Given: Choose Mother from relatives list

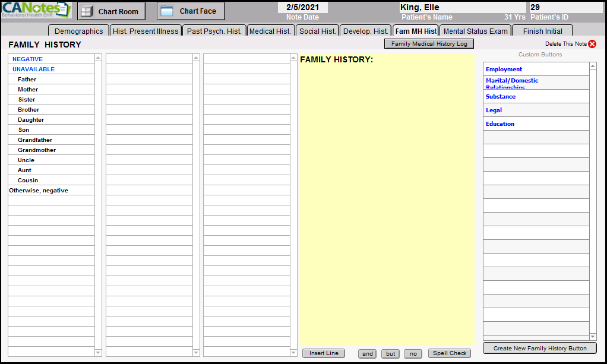Looking at the screenshot, I should [x=51, y=89].
